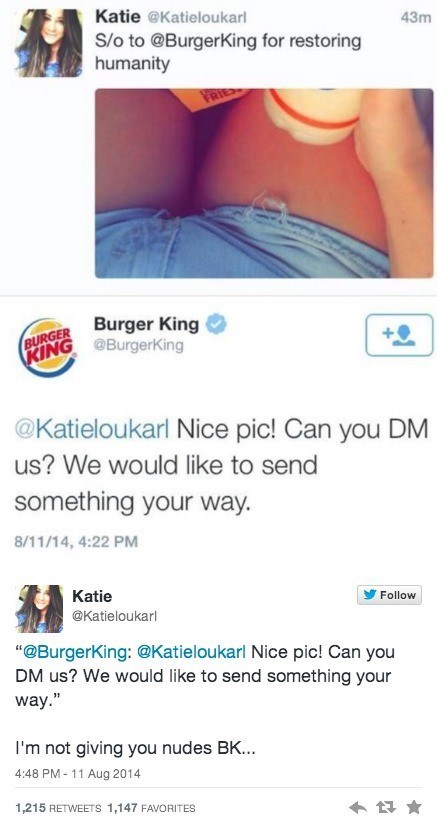Open the 4:48 PM - 11 Aug 2014 timestamp

coord(78,774)
